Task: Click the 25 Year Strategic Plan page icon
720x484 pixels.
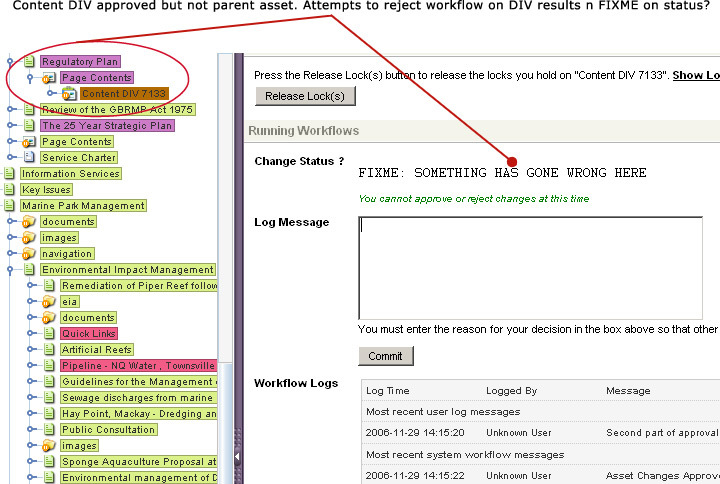Action: coord(29,125)
